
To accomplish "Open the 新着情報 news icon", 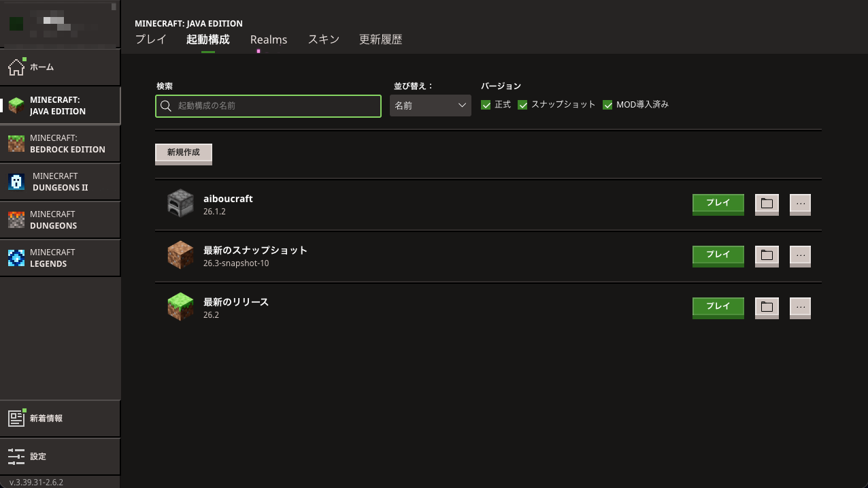I will (x=16, y=419).
